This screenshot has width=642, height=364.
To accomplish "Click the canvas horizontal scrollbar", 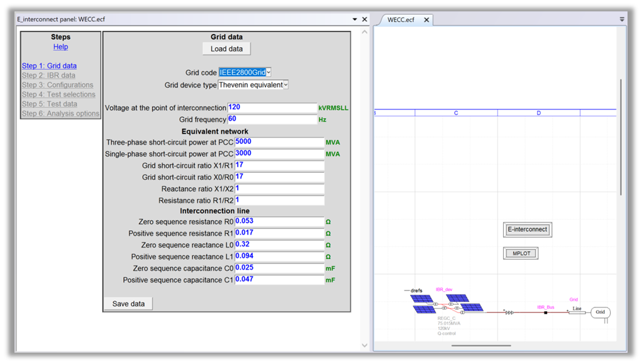I will click(x=481, y=345).
